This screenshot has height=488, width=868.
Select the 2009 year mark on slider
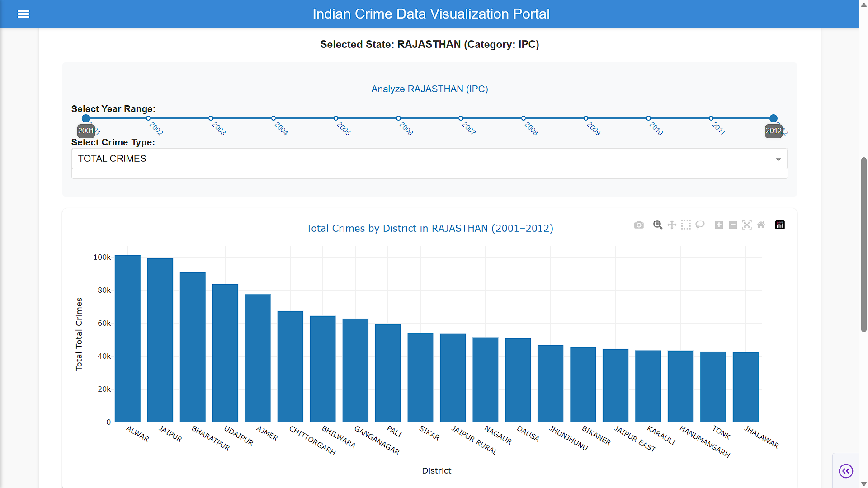(586, 118)
